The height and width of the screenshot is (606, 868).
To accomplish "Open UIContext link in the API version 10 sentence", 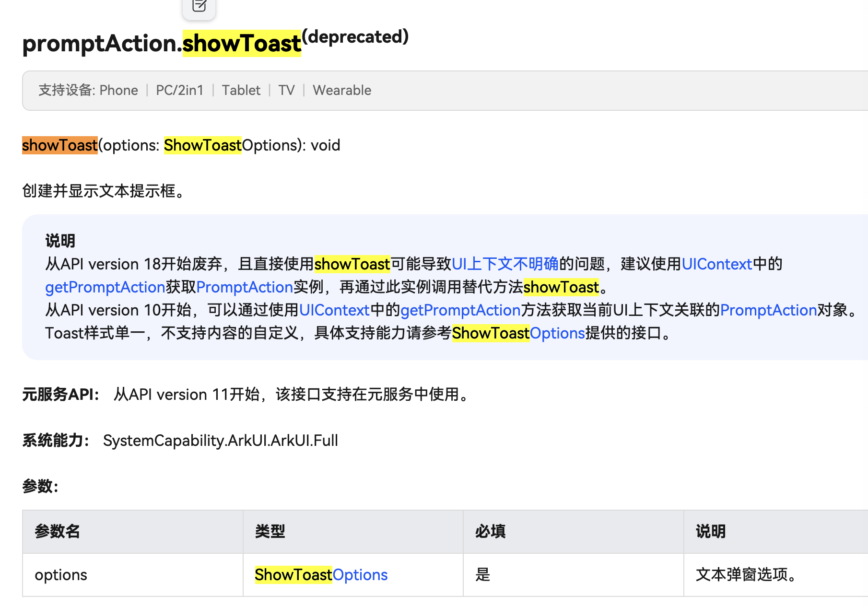I will click(334, 310).
